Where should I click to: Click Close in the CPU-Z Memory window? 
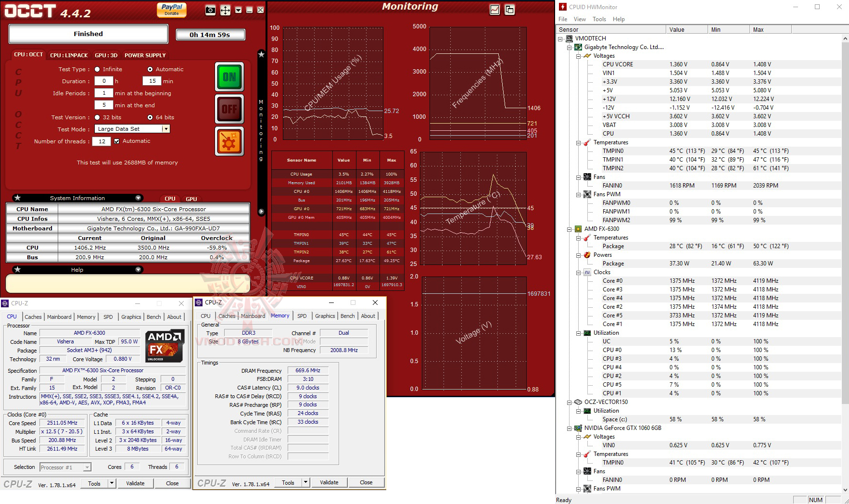(366, 482)
